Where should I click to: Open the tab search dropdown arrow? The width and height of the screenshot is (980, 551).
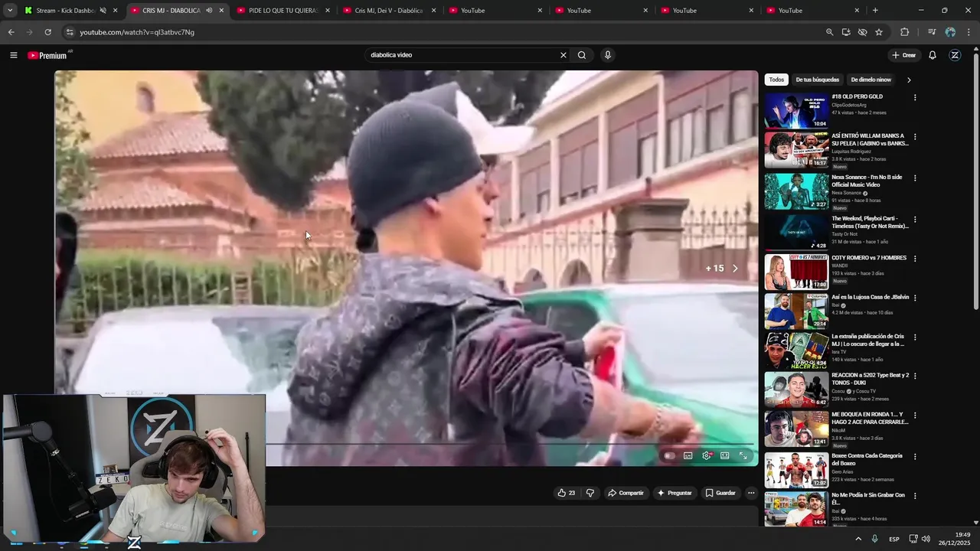(10, 11)
